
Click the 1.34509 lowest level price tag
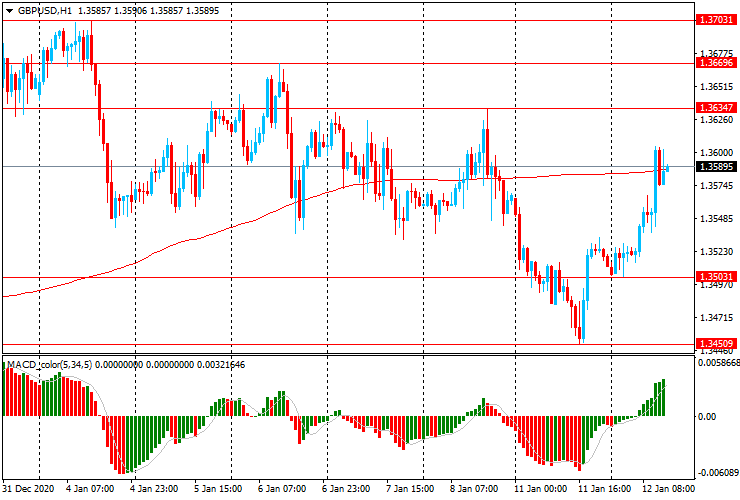click(717, 344)
